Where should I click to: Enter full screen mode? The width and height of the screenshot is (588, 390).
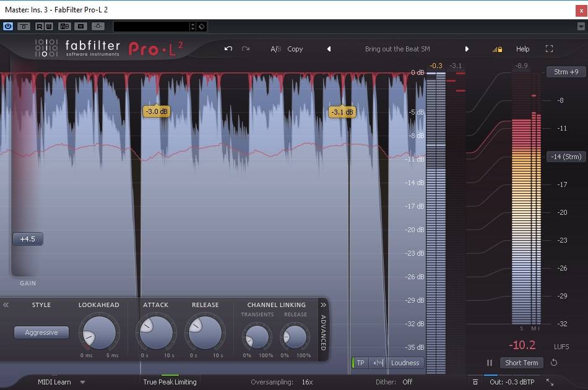coord(549,49)
